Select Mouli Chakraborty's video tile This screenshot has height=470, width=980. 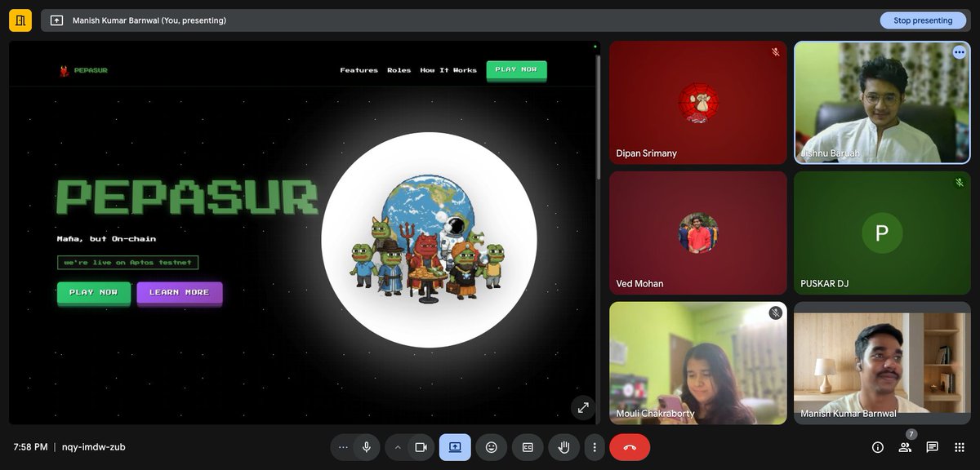click(698, 363)
